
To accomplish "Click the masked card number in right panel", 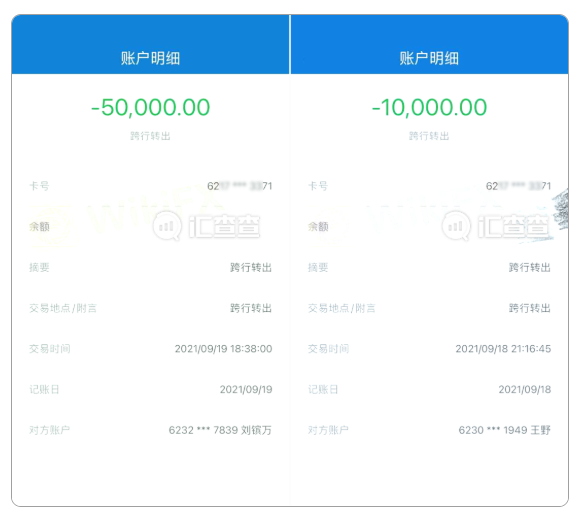I will [518, 186].
